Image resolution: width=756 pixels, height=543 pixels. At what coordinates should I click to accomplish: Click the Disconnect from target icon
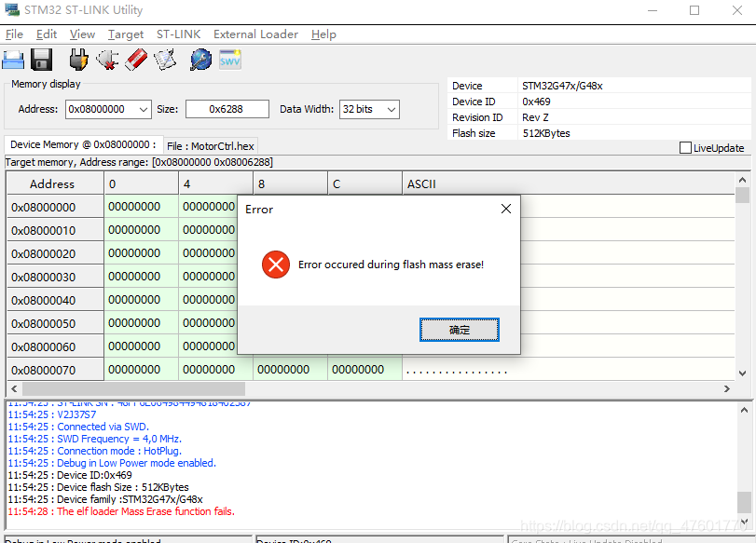107,61
